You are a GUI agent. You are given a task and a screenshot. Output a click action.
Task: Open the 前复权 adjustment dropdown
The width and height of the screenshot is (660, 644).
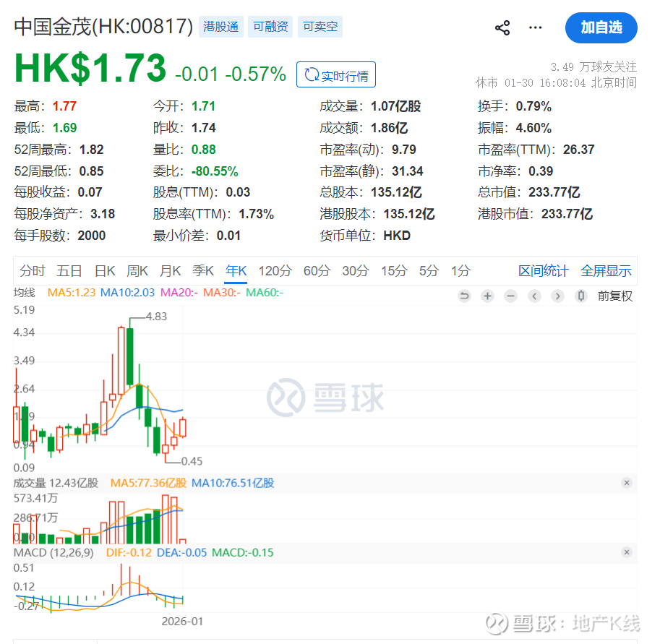click(x=615, y=296)
